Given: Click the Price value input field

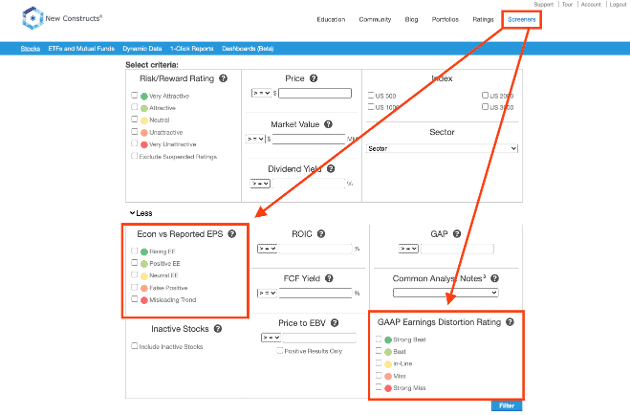Looking at the screenshot, I should point(315,94).
